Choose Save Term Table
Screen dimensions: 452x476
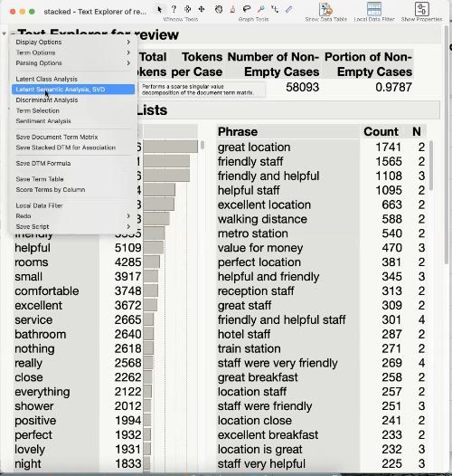(x=73, y=179)
